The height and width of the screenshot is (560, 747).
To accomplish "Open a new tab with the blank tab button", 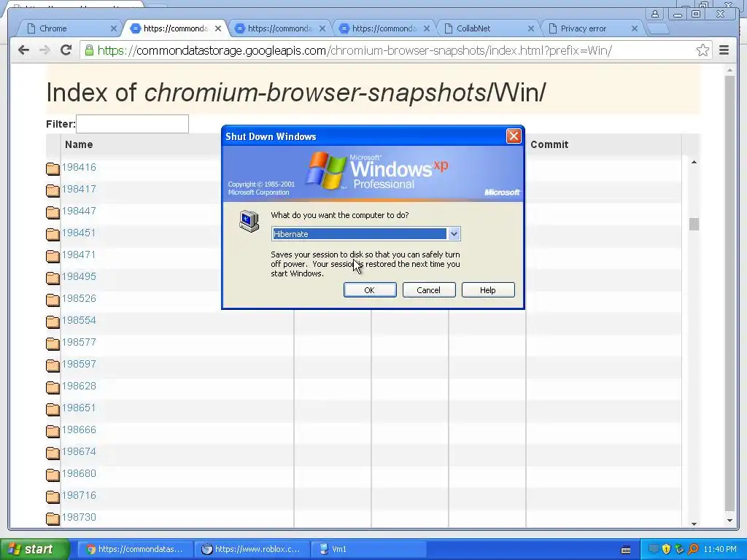I will click(x=659, y=28).
